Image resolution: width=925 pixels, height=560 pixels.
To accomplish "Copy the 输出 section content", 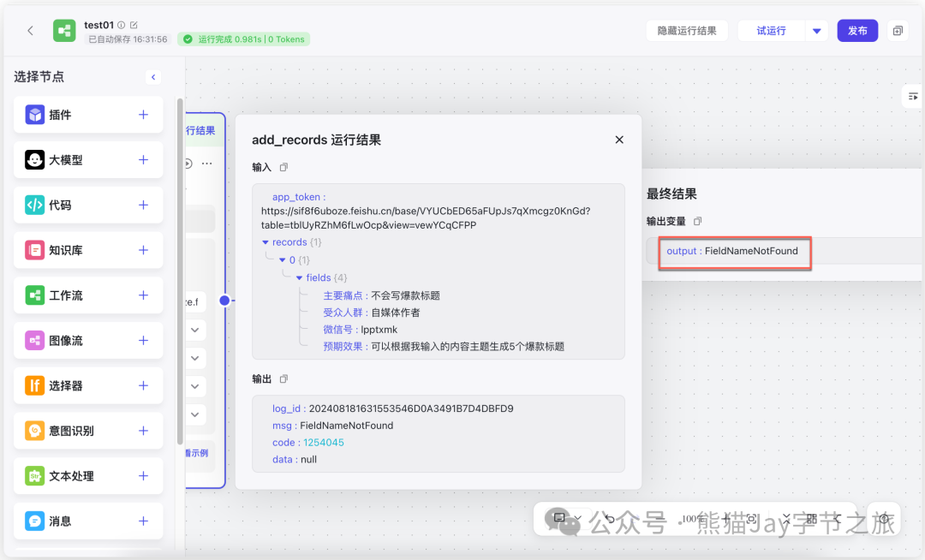I will (283, 379).
